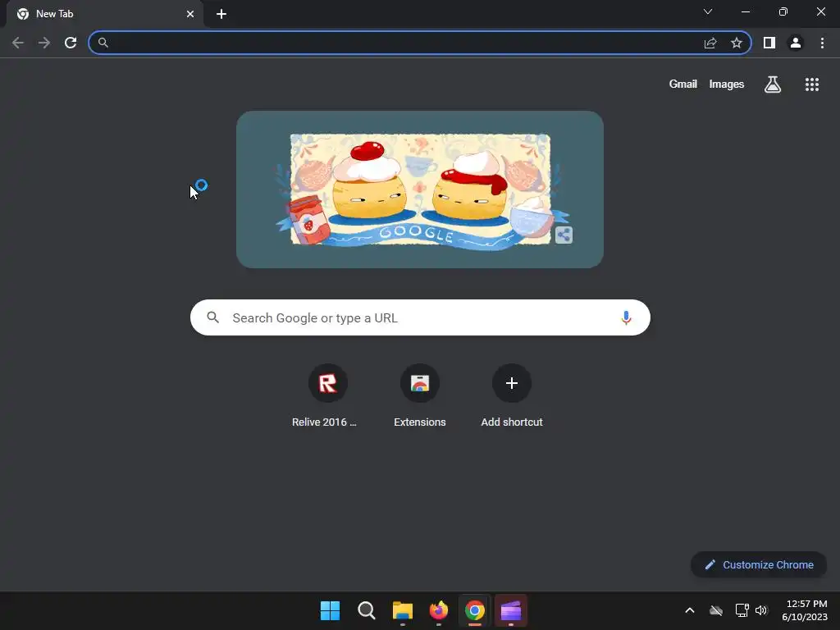This screenshot has width=840, height=630.
Task: Open Google Images link
Action: [x=727, y=84]
